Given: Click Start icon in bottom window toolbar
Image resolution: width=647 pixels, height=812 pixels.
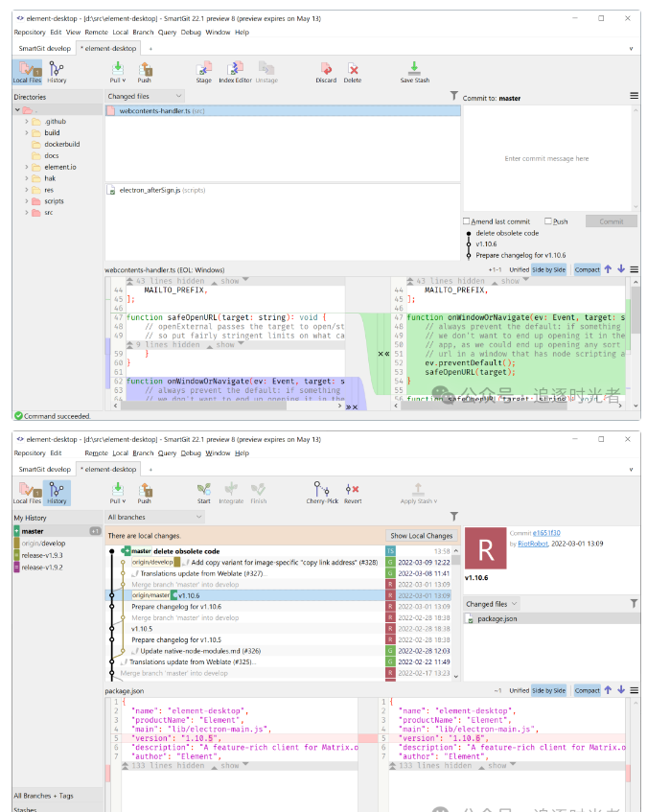Looking at the screenshot, I should coord(203,493).
